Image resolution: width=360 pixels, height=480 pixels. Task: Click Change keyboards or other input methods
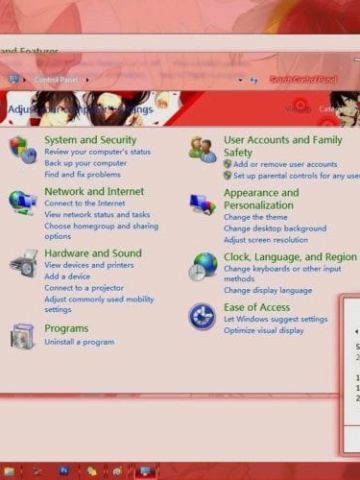[282, 274]
